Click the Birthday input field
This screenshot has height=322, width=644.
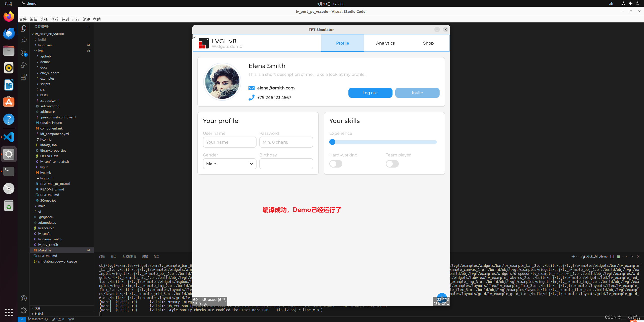(x=286, y=164)
